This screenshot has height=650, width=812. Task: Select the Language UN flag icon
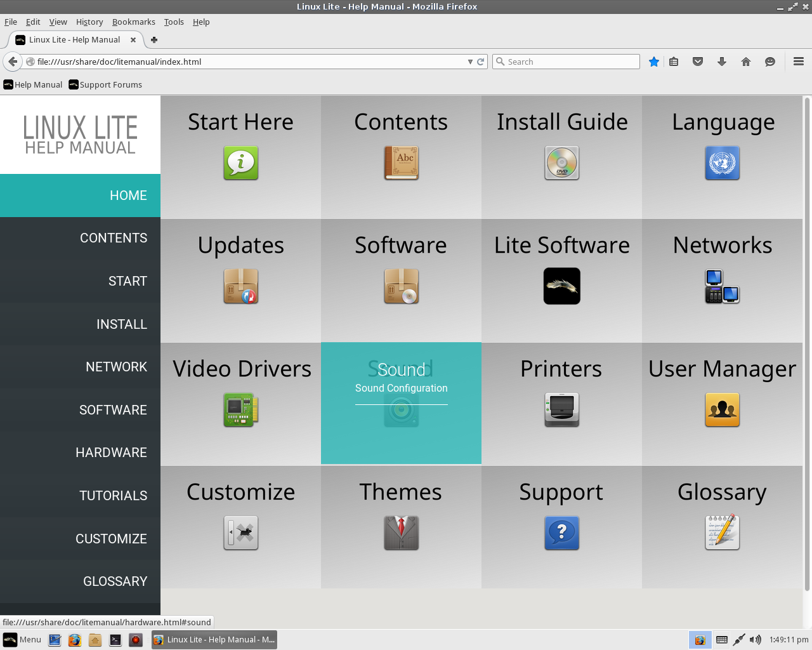[722, 163]
